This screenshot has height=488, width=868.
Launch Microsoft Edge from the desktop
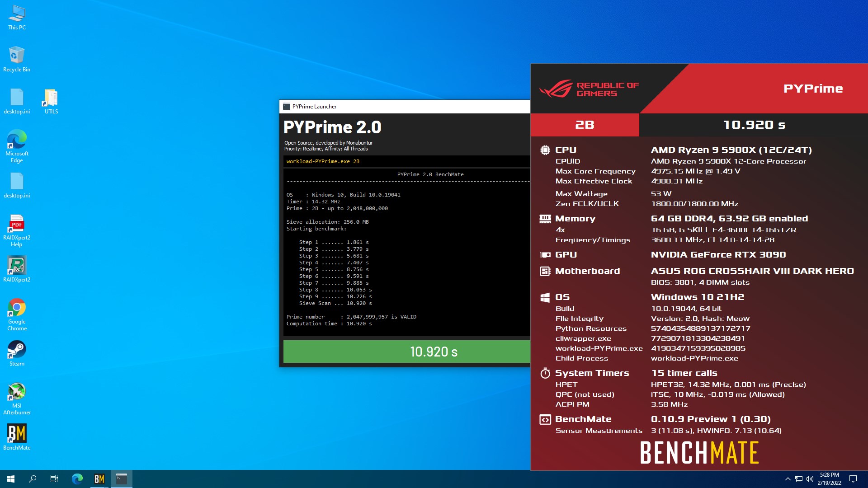pyautogui.click(x=17, y=146)
